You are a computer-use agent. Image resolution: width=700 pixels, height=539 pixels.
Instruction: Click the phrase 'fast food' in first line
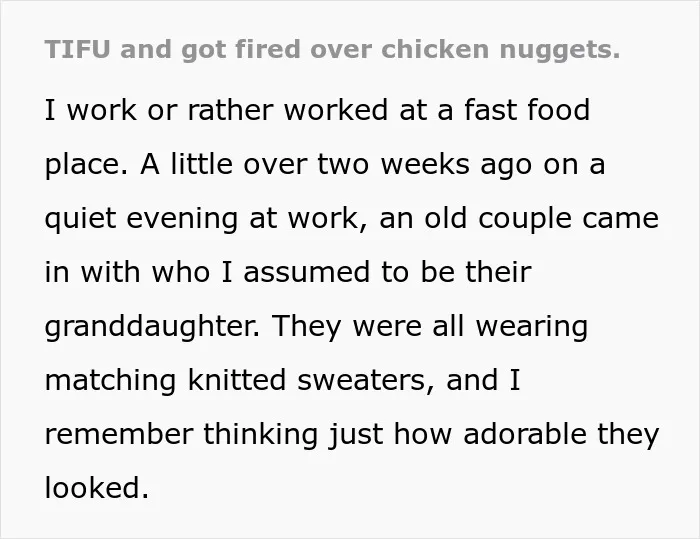click(527, 109)
